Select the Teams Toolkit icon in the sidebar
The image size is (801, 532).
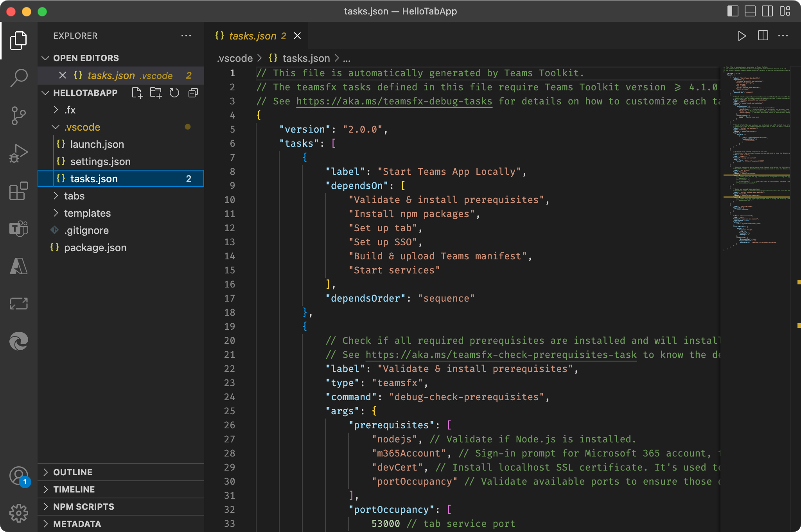(18, 229)
